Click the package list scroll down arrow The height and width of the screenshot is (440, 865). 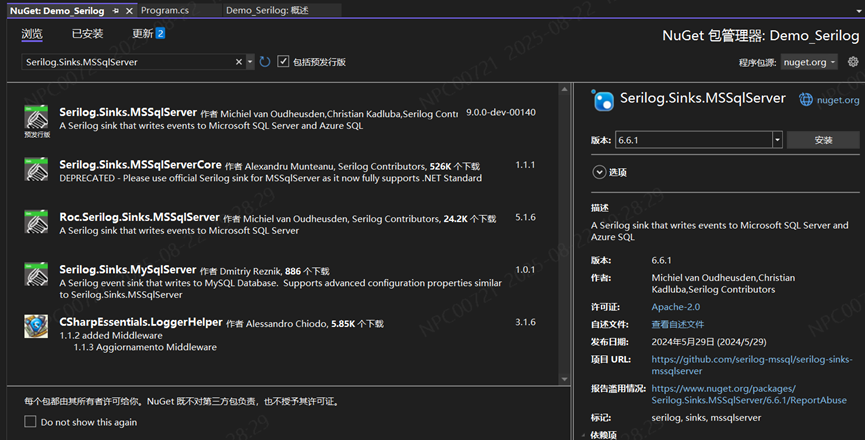pyautogui.click(x=564, y=379)
